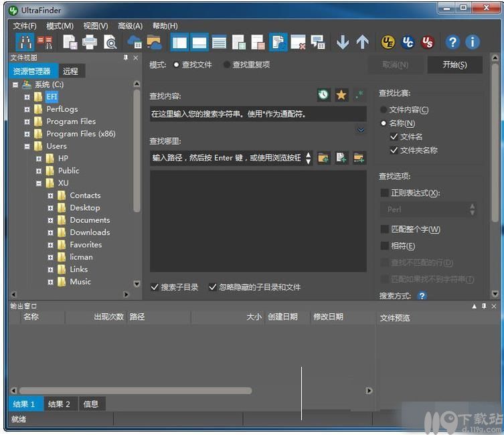Toggle 搜索子目录 checkbox
The width and height of the screenshot is (504, 435).
155,287
